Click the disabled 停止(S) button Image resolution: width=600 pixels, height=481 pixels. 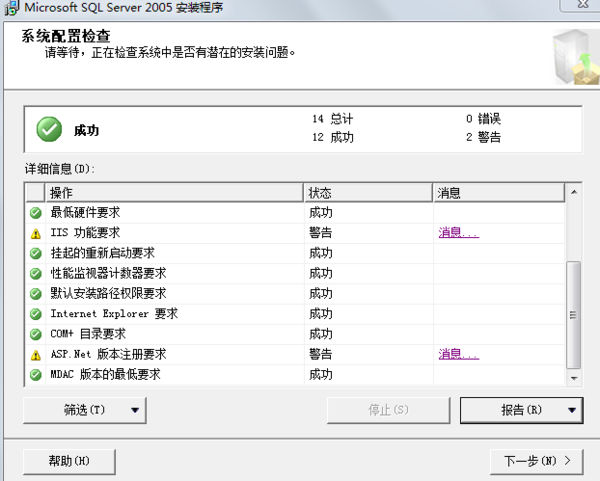388,410
